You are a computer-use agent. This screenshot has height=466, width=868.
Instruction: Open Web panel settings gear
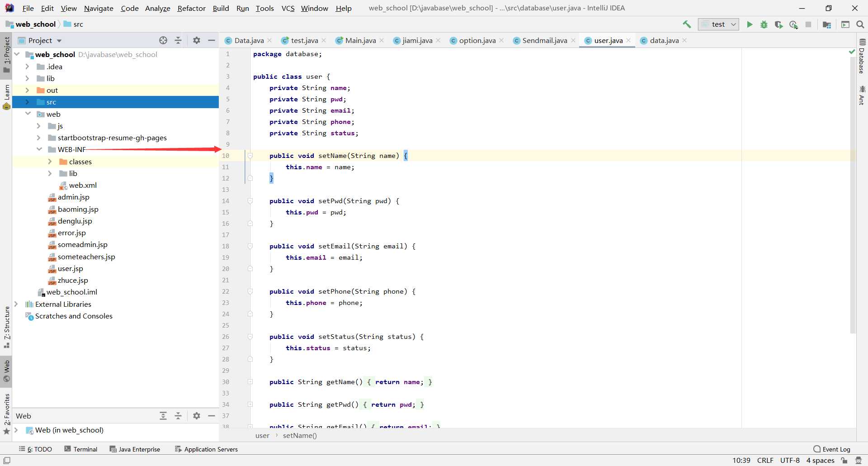tap(196, 416)
